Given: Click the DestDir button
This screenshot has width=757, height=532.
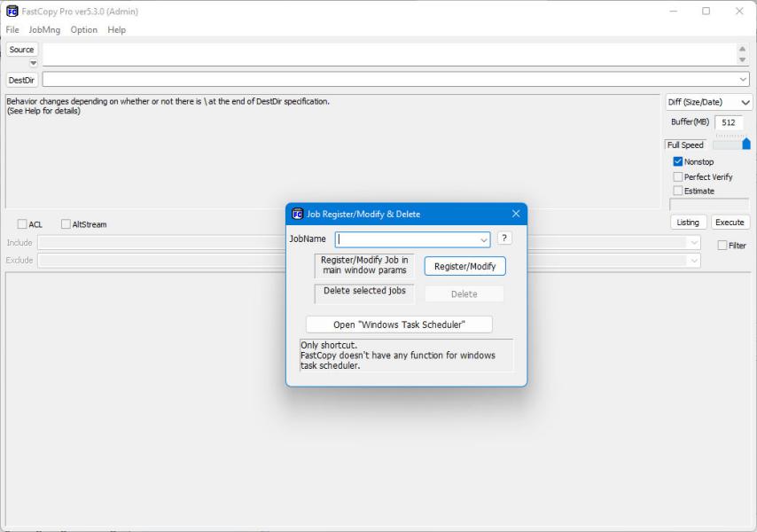Looking at the screenshot, I should [22, 80].
